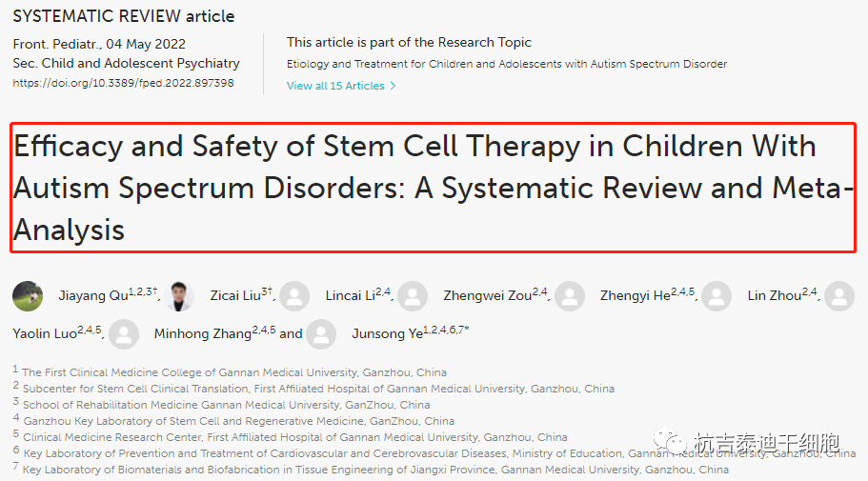
Task: Open author Lincai Li's name link
Action: (347, 296)
